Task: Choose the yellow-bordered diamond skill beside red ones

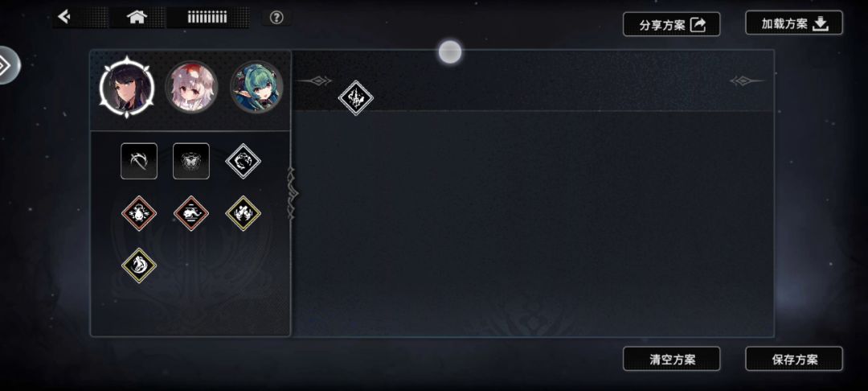Action: pyautogui.click(x=243, y=213)
